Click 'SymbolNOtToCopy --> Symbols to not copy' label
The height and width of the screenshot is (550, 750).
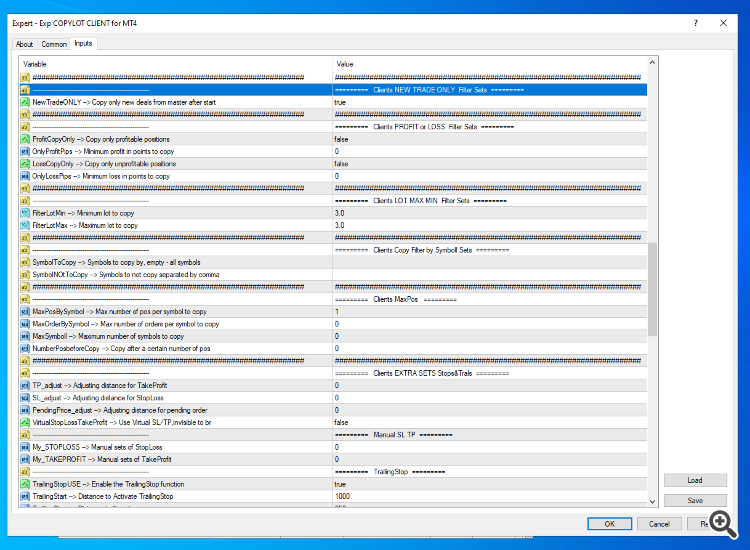pyautogui.click(x=126, y=275)
